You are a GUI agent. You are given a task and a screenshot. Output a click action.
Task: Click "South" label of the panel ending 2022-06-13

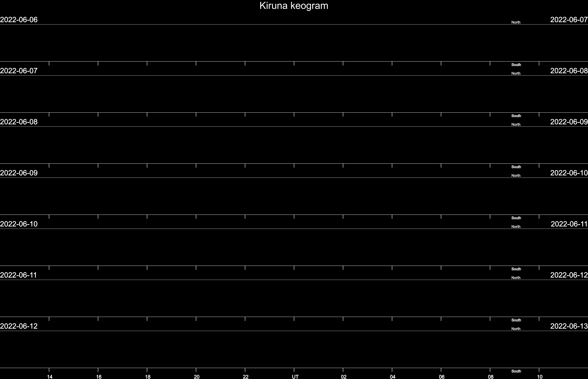point(516,371)
